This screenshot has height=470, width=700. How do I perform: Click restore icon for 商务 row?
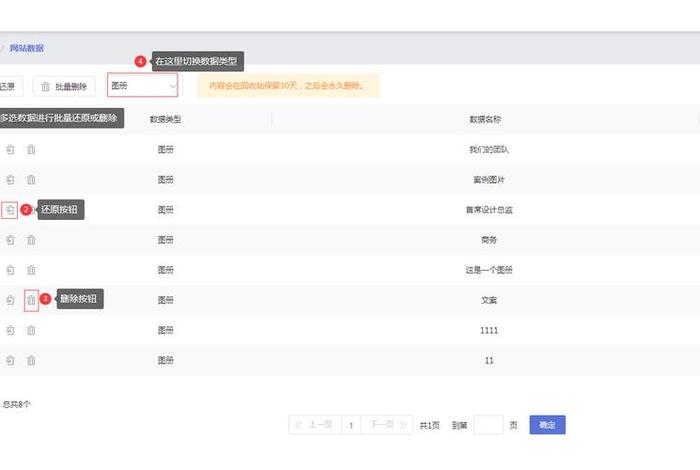10,240
